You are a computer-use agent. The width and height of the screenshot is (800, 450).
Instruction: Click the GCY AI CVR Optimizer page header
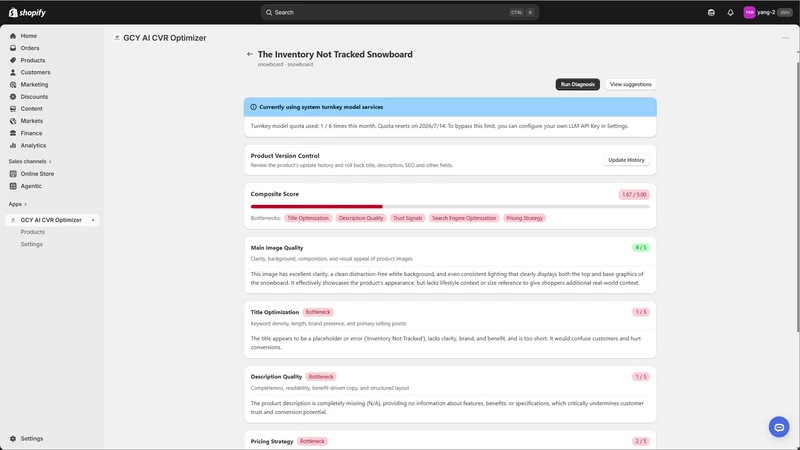pos(164,38)
